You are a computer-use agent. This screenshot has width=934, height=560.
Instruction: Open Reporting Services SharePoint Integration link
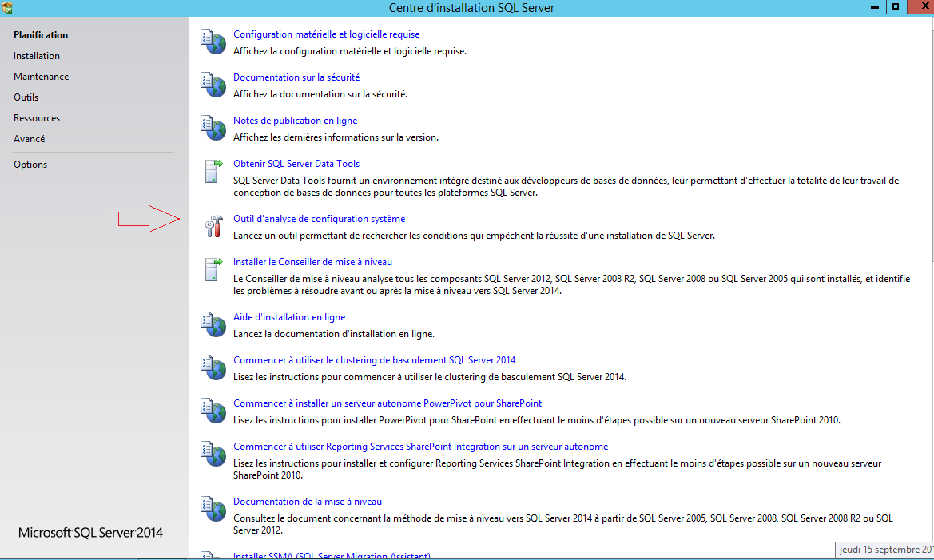pyautogui.click(x=421, y=447)
